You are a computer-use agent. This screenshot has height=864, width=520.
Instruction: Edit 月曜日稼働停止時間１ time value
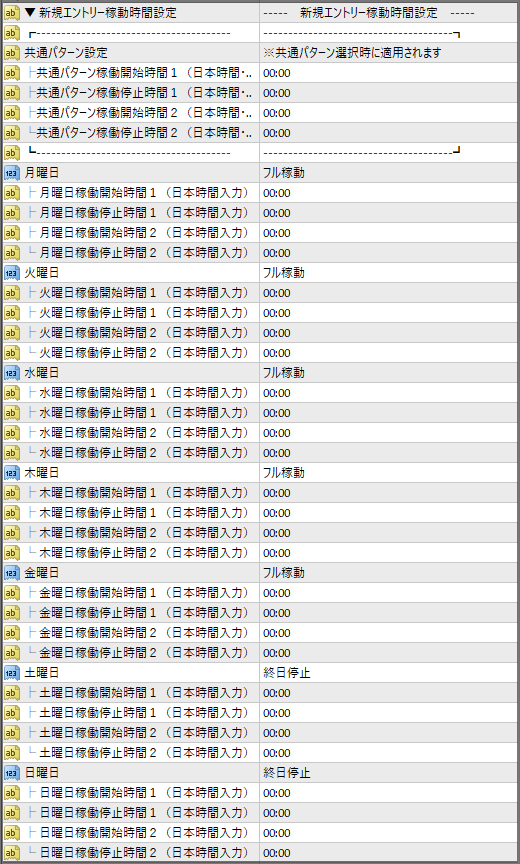(x=389, y=213)
